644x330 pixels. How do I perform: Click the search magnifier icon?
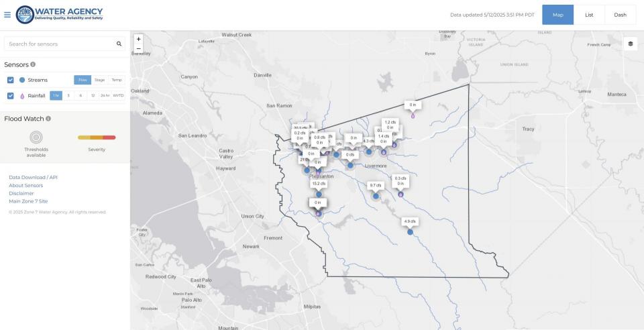(x=119, y=44)
